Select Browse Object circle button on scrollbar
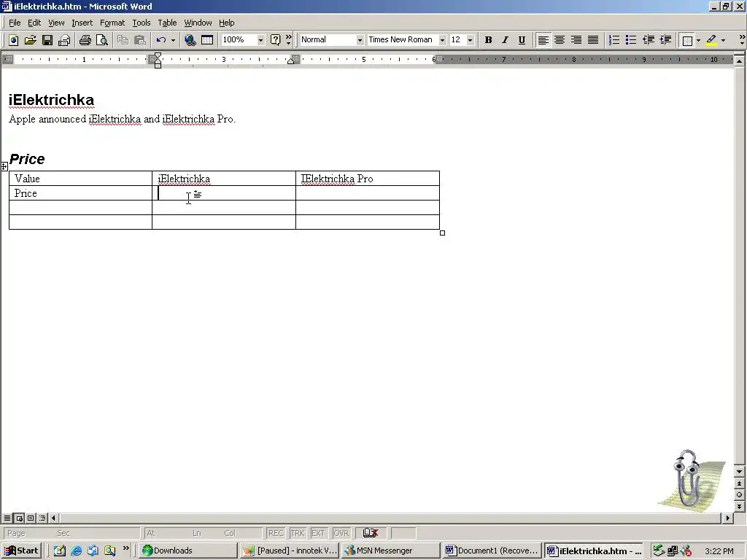747x560 pixels. 739,495
